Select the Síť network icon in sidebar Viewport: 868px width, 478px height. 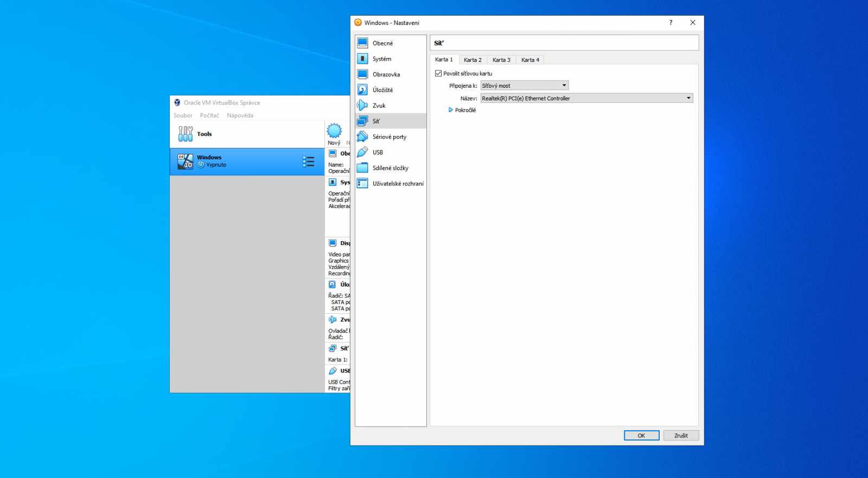362,121
